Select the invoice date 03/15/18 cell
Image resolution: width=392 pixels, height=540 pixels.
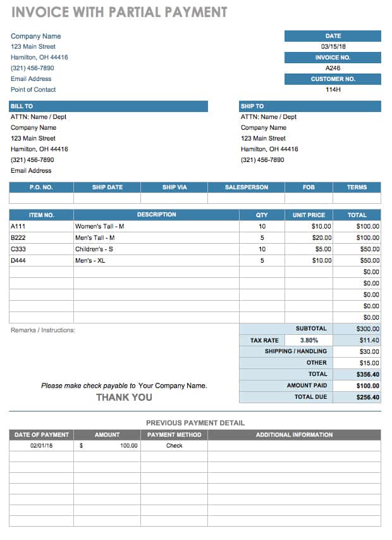[x=333, y=46]
